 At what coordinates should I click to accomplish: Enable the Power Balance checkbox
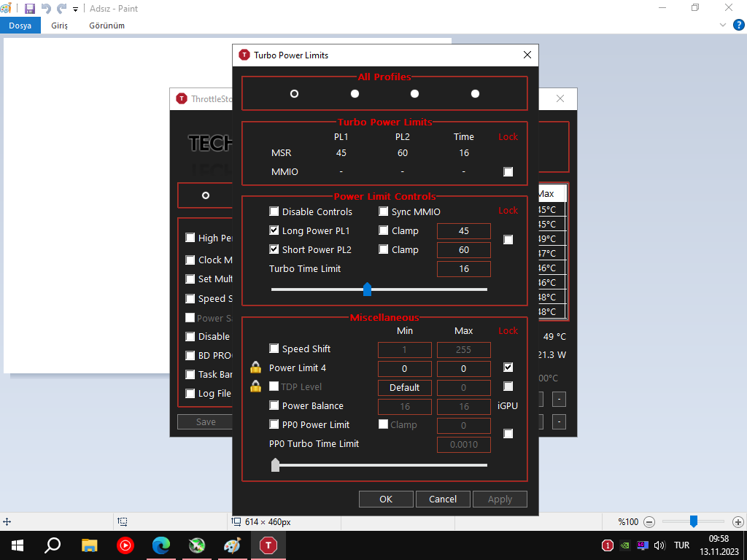[274, 405]
